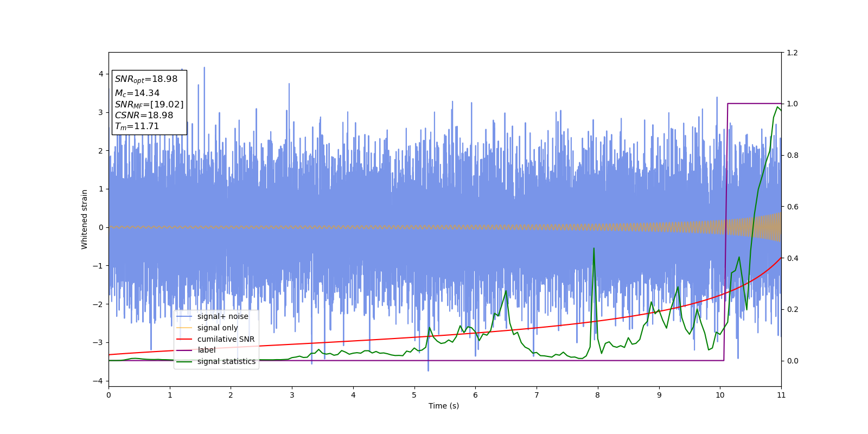The height and width of the screenshot is (434, 868).
Task: Click x-axis tick label 5
Action: point(414,395)
